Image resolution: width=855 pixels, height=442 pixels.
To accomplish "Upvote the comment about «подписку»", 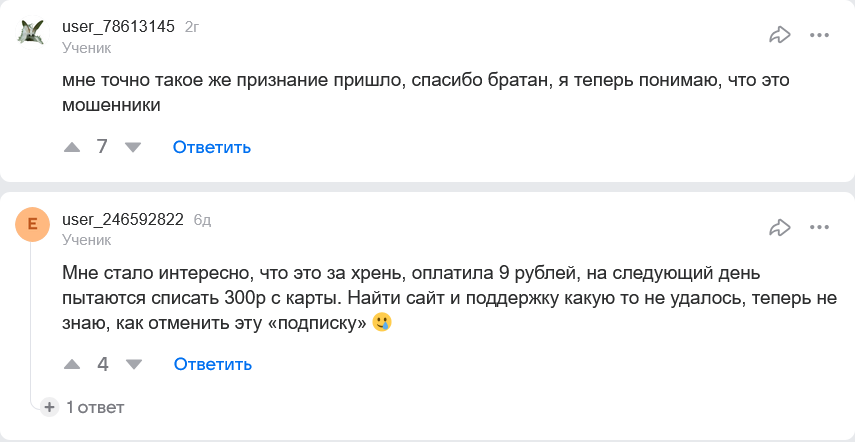I will [x=72, y=364].
